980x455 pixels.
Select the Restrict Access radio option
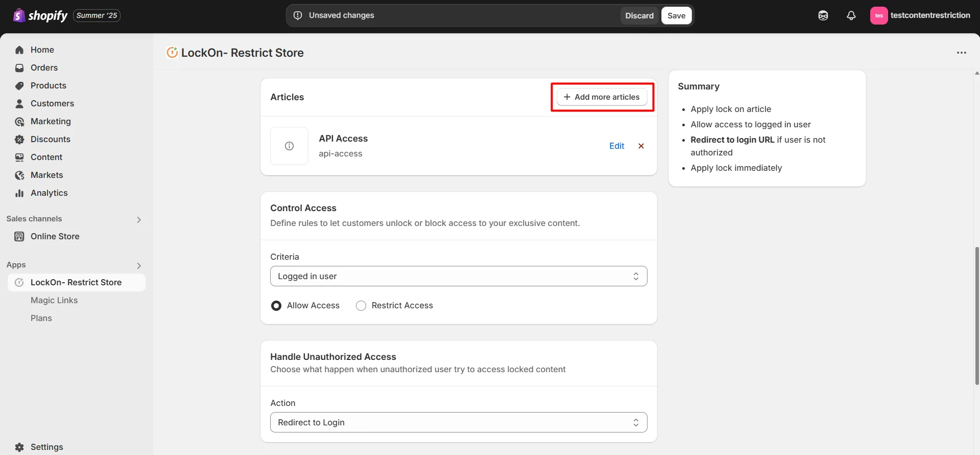[361, 306]
